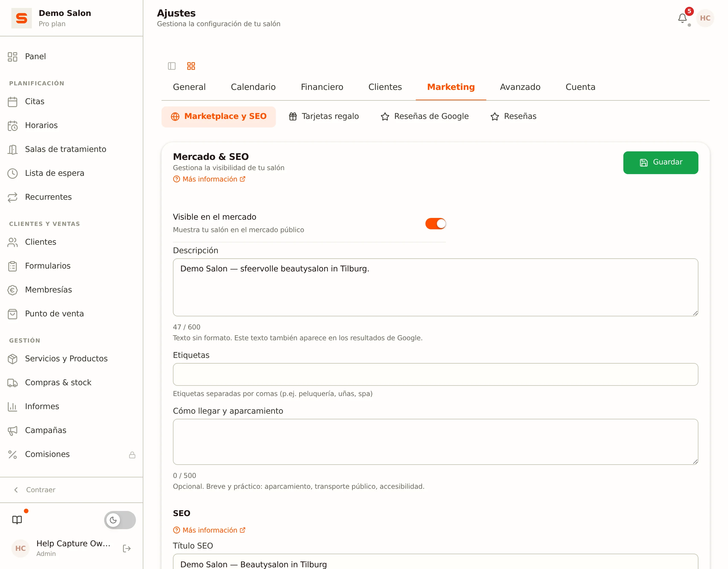728x569 pixels.
Task: Switch to grid layout view icon
Action: [x=191, y=66]
